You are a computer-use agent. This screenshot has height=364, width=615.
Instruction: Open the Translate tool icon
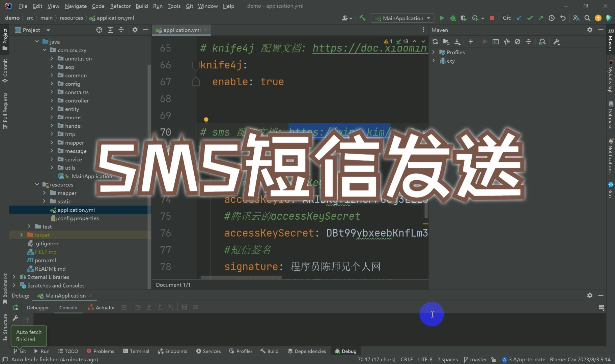[x=576, y=18]
